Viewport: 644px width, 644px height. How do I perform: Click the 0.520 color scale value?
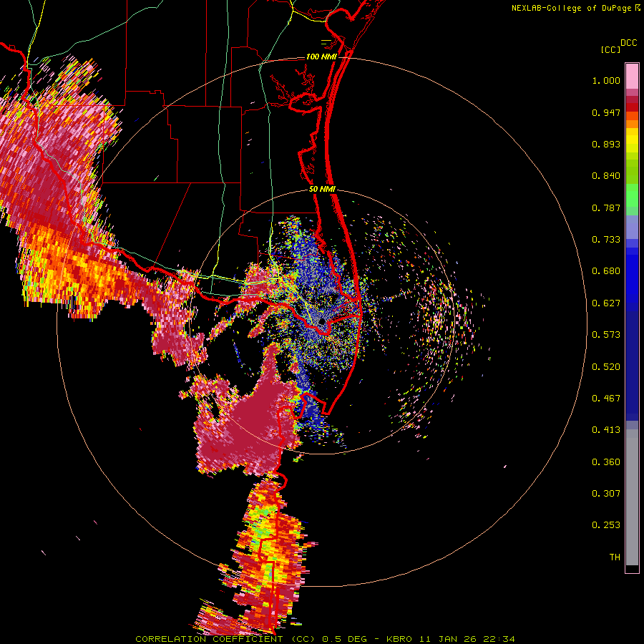click(606, 367)
